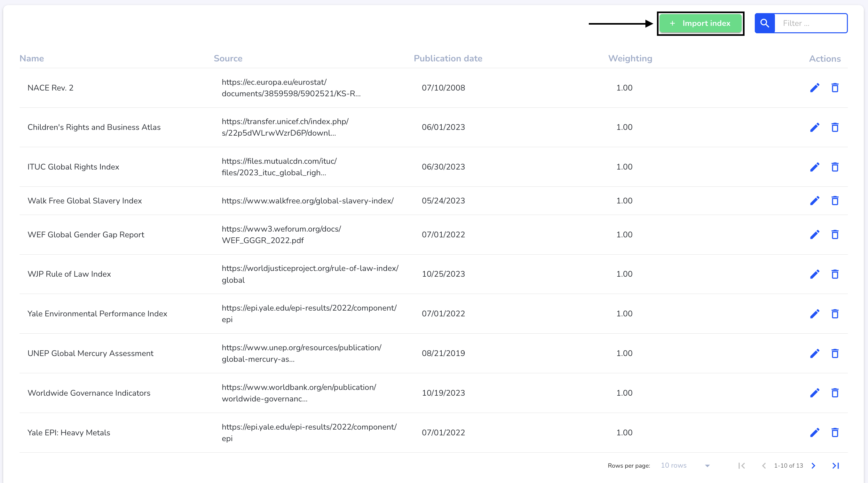The image size is (868, 483).
Task: Delete the Children's Rights and Business Atlas row
Action: [835, 127]
